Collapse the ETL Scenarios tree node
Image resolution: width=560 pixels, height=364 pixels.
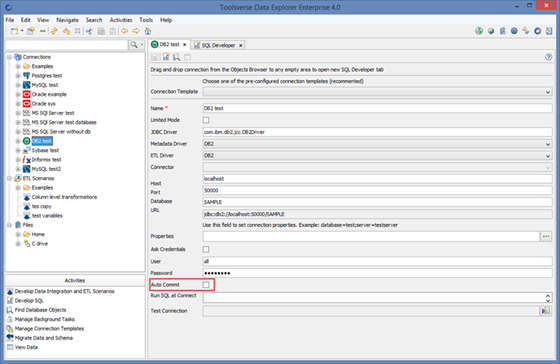[x=9, y=178]
